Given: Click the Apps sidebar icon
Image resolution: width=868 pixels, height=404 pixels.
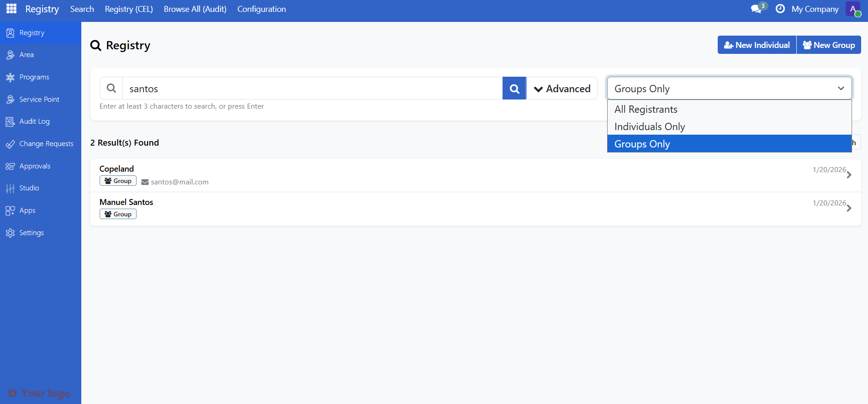Looking at the screenshot, I should [10, 210].
